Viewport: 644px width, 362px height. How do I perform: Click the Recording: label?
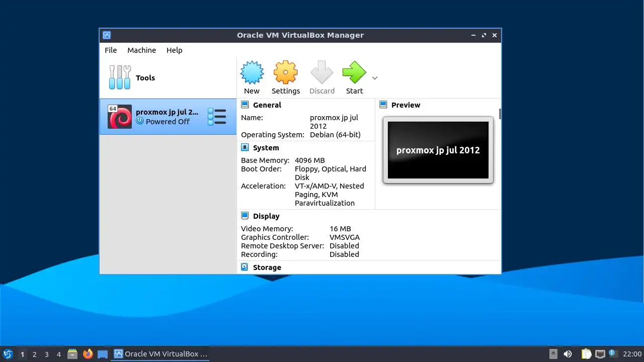click(259, 254)
